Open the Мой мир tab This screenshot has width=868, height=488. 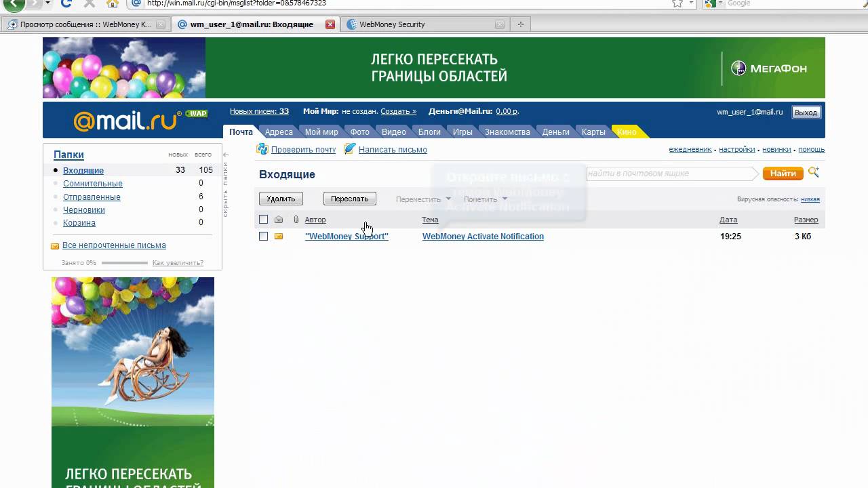click(x=321, y=132)
